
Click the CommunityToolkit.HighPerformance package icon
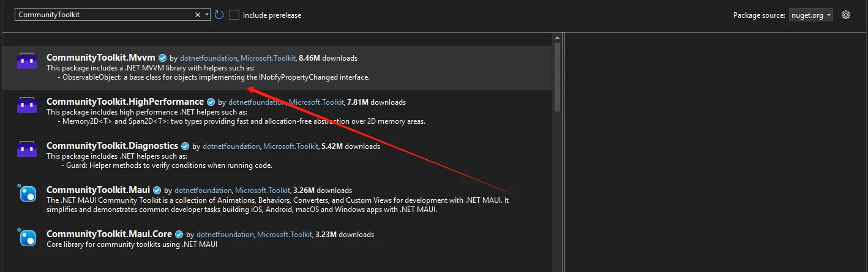pyautogui.click(x=27, y=105)
